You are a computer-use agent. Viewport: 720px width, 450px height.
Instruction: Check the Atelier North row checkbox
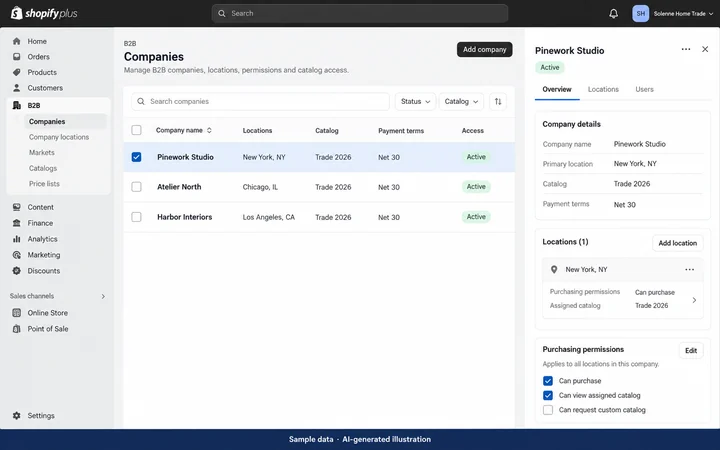[136, 187]
